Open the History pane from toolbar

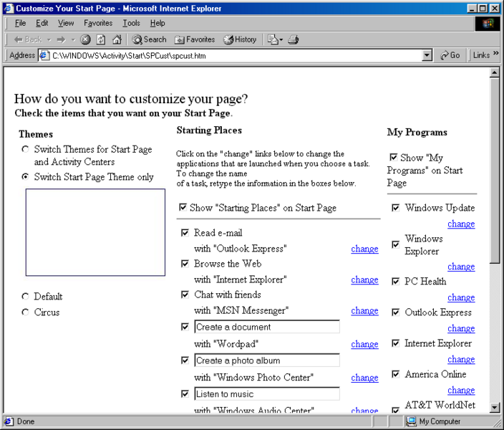tap(240, 39)
